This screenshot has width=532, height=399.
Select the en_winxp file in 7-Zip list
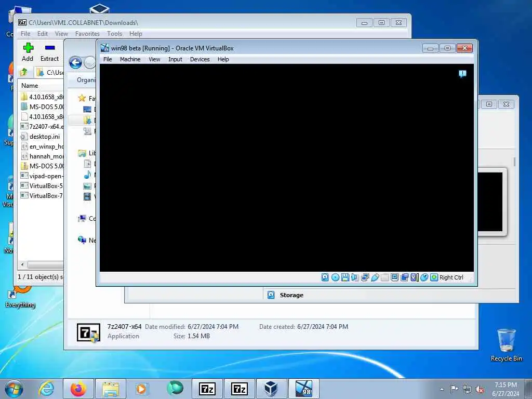point(42,146)
